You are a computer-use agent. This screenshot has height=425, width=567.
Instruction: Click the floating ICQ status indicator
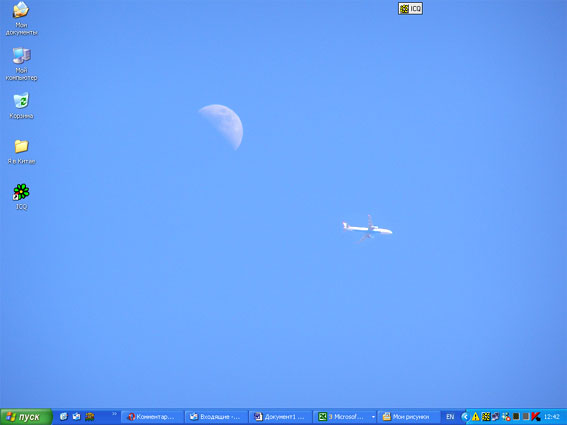[410, 9]
